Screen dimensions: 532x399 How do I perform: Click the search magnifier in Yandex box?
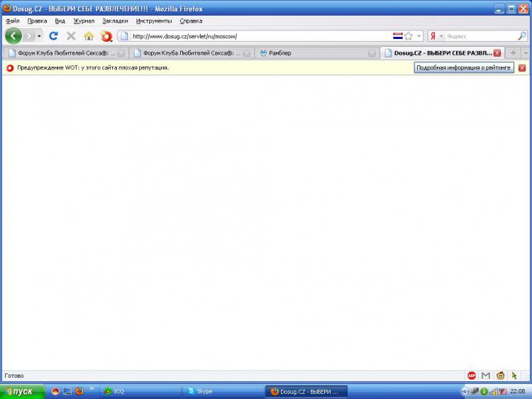click(x=521, y=36)
